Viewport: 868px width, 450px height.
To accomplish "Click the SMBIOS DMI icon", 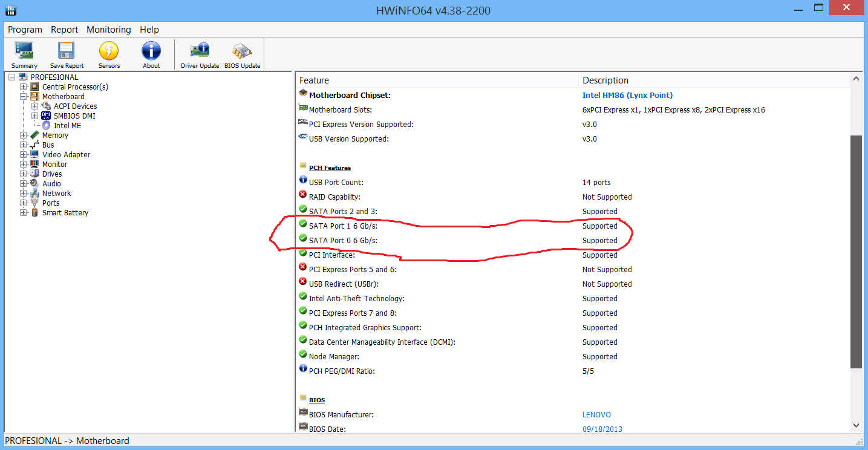I will 47,116.
